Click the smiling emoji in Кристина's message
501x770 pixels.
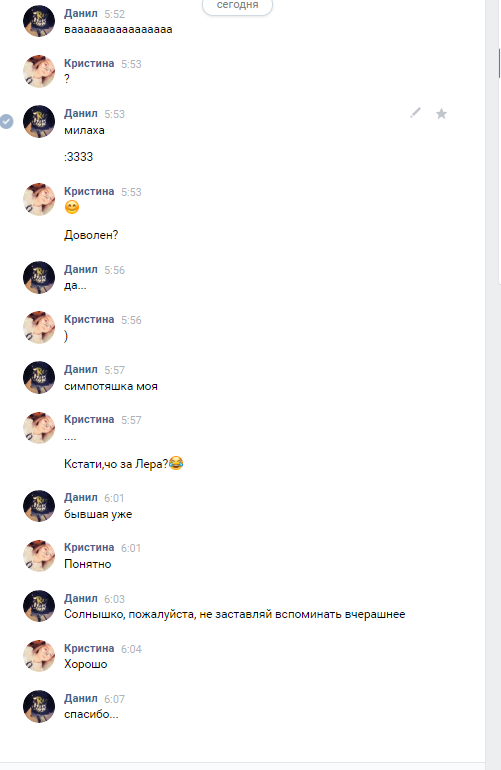[72, 207]
